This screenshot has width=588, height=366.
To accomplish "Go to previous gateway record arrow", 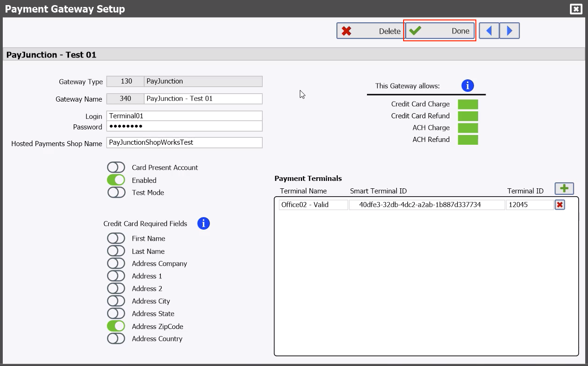I will coord(489,31).
